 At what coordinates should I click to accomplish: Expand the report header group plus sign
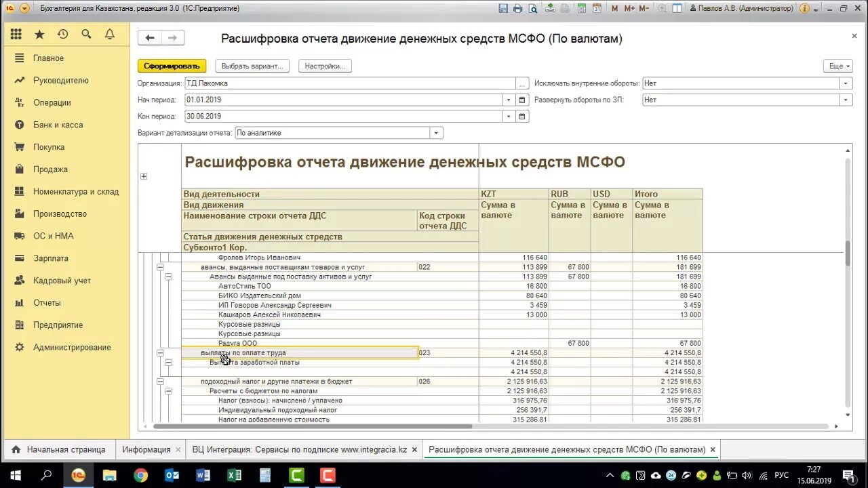143,176
